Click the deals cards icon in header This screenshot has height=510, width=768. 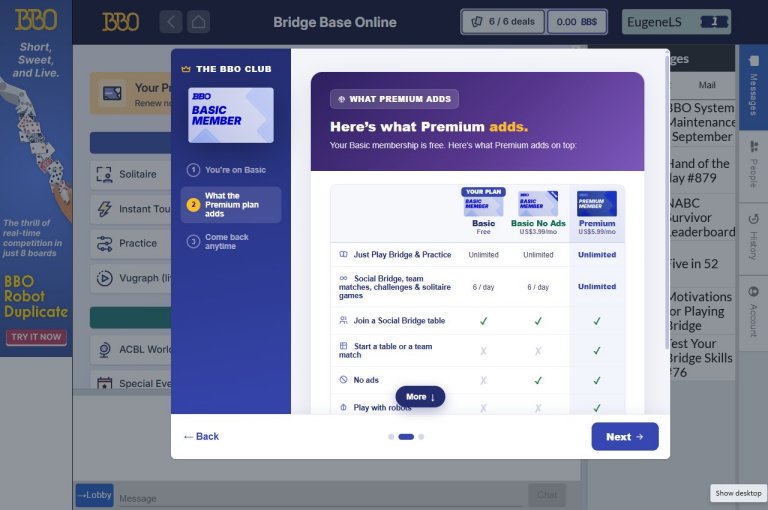(477, 22)
